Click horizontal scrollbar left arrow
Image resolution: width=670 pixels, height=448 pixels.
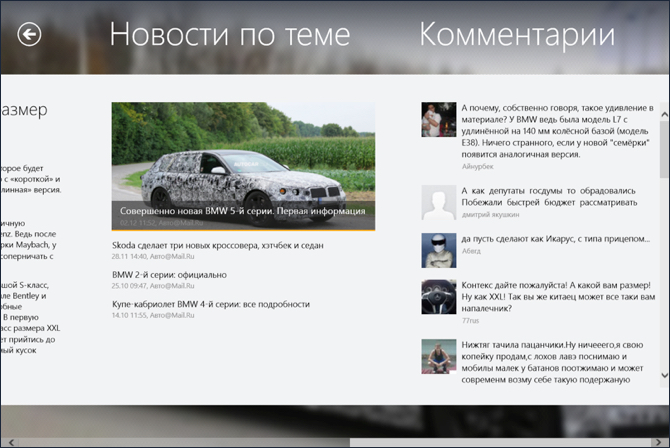click(11, 442)
